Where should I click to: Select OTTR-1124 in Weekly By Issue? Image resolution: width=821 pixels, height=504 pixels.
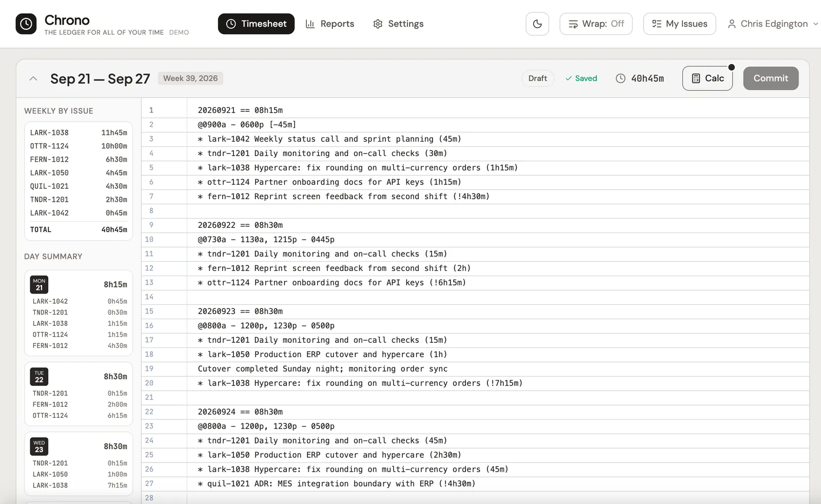pos(79,146)
